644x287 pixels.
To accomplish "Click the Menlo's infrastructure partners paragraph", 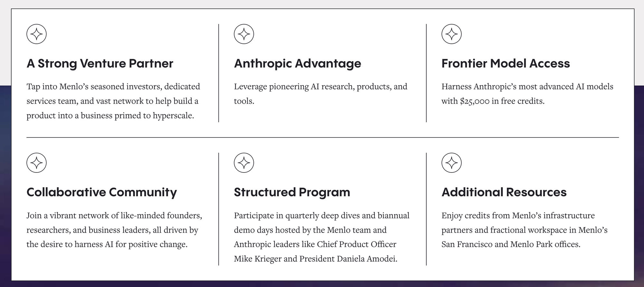I will 524,230.
